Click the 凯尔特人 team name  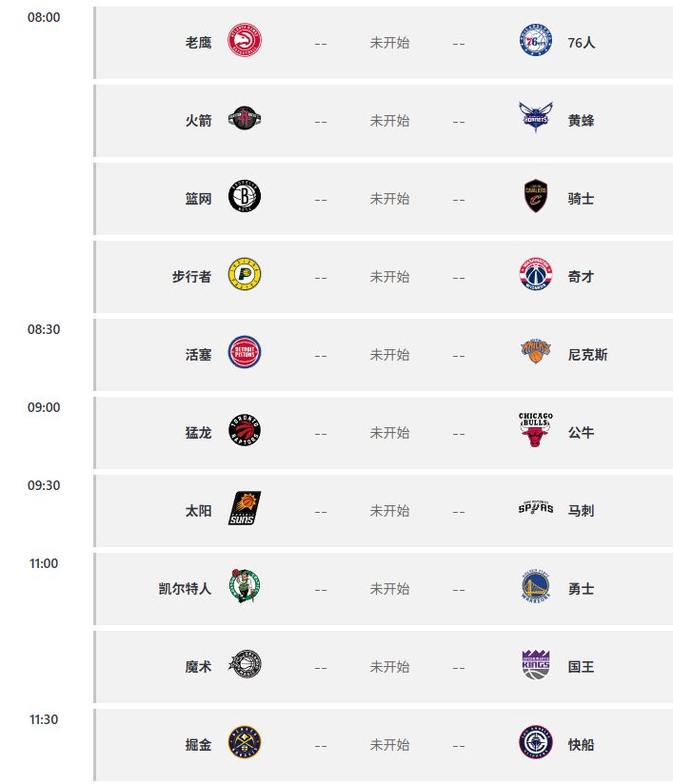tap(185, 589)
